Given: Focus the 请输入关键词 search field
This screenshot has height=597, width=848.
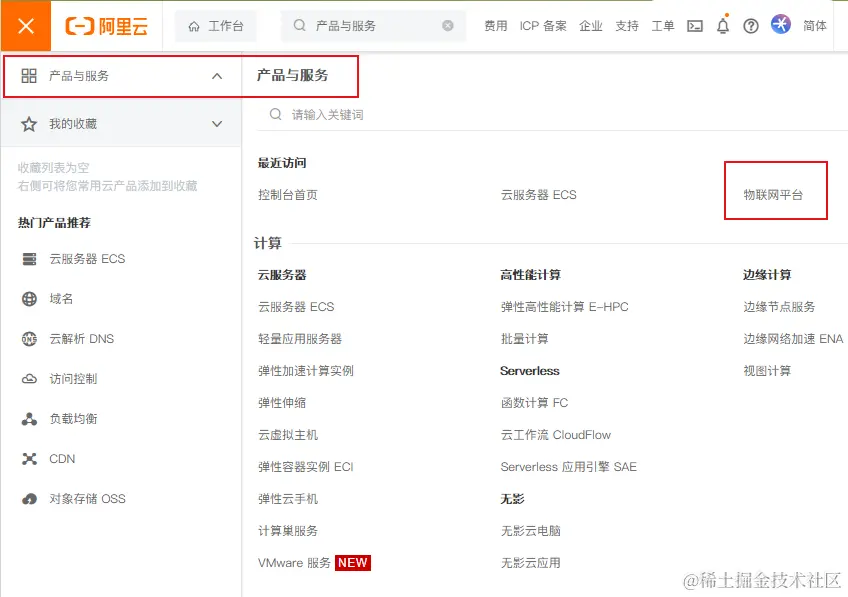Looking at the screenshot, I should click(552, 115).
